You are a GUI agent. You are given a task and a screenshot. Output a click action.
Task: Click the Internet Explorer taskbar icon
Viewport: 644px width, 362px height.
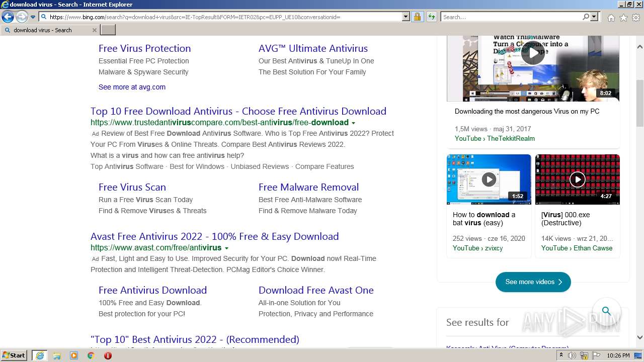pos(40,355)
